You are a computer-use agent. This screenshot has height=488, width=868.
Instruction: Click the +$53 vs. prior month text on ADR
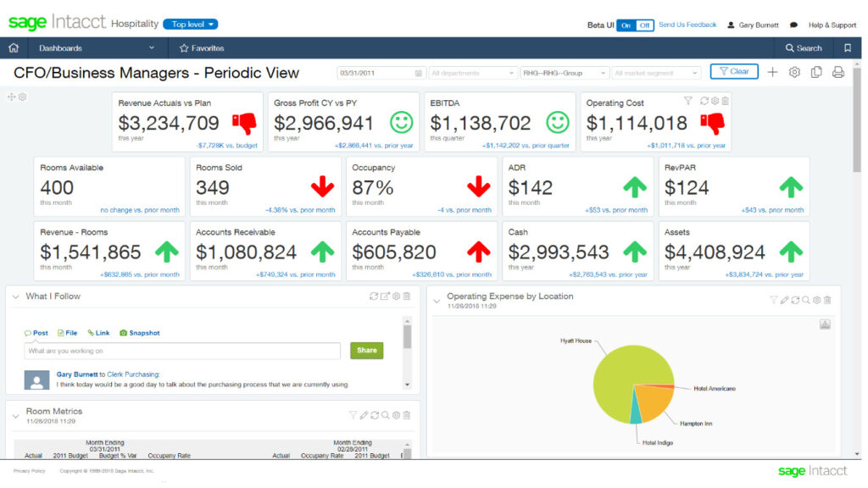[615, 210]
